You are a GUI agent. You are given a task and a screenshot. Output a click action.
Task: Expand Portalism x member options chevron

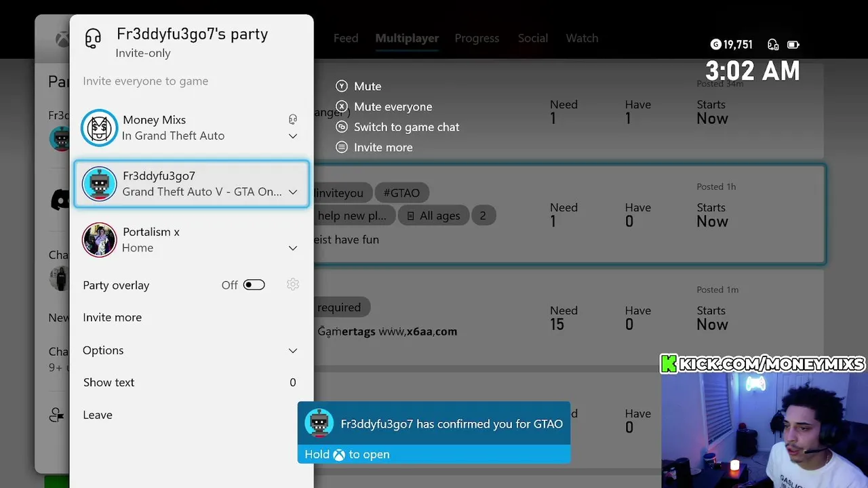[293, 248]
